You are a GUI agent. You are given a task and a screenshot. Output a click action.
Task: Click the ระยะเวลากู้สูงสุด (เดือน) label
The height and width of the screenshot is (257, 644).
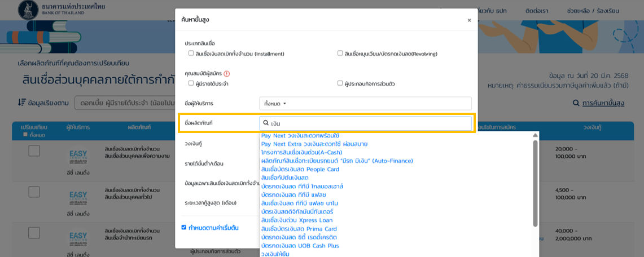(x=211, y=203)
